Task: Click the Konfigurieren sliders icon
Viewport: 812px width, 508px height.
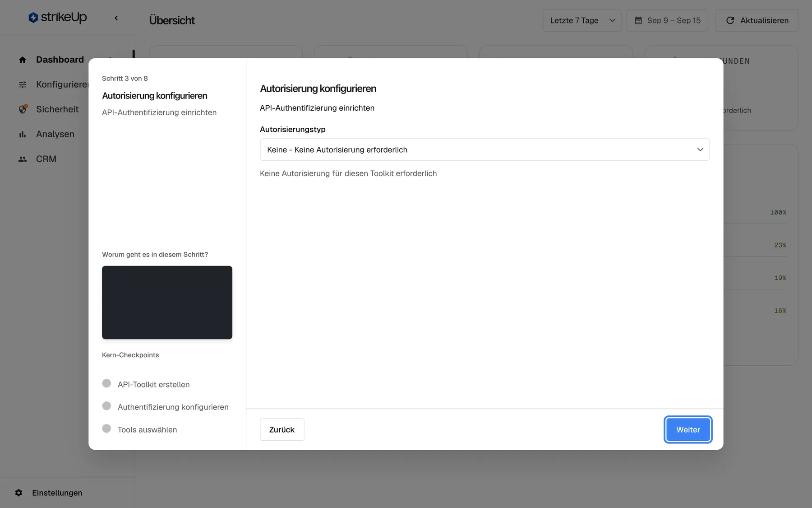Action: click(23, 84)
